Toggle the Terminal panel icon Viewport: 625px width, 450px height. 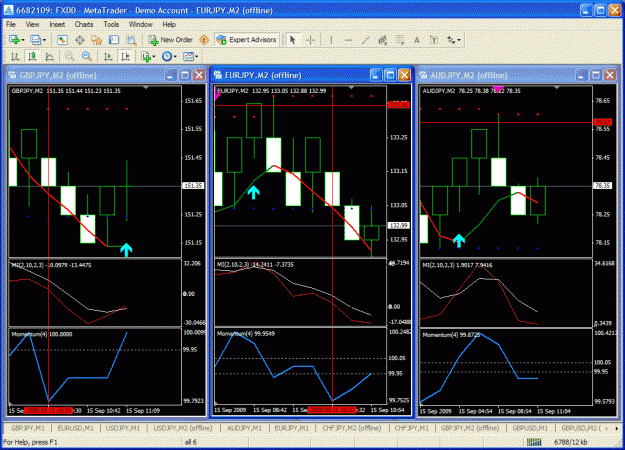point(114,40)
